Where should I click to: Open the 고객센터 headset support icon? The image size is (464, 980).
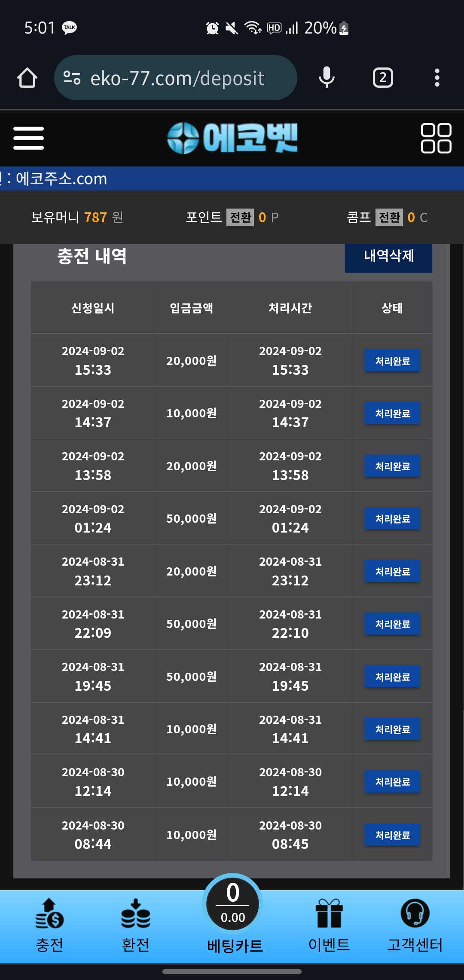click(415, 925)
